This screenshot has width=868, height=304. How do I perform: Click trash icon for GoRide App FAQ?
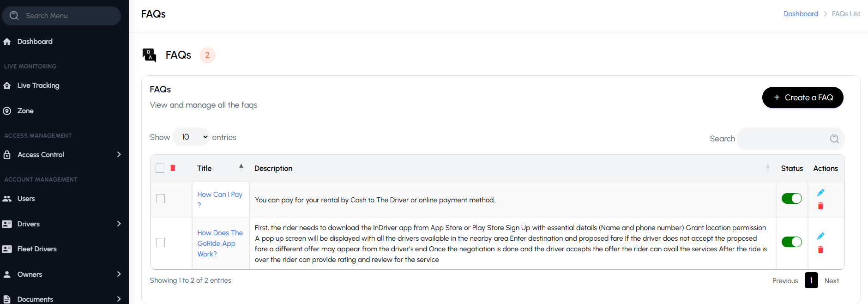[x=820, y=250]
